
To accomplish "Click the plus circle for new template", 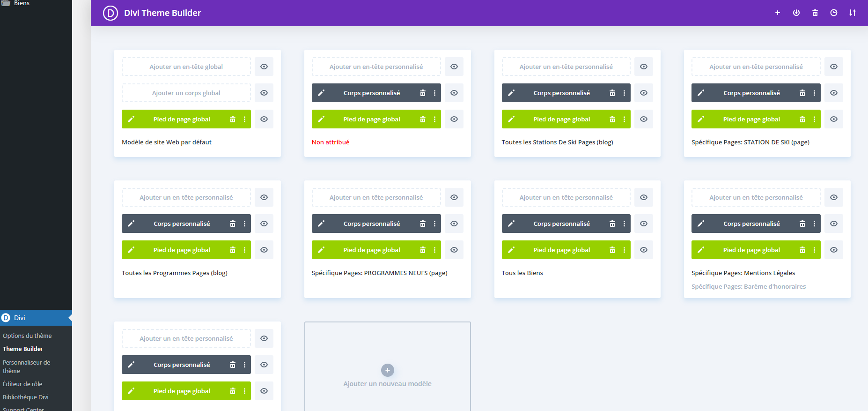I will click(x=388, y=370).
